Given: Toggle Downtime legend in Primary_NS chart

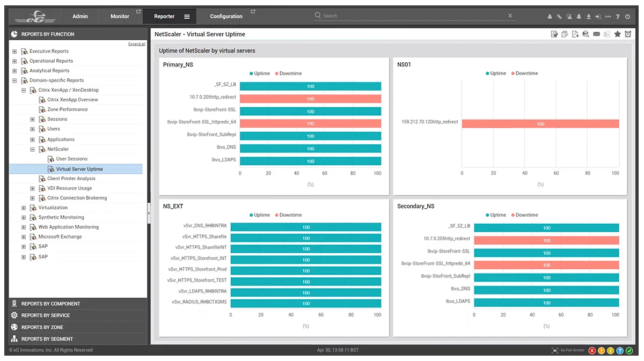Looking at the screenshot, I should tap(288, 73).
